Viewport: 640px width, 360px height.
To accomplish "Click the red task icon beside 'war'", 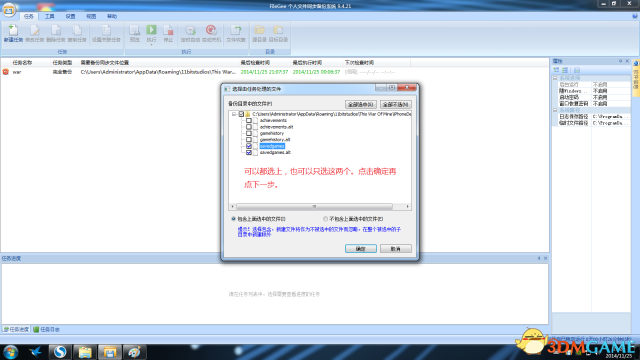I will [x=6, y=72].
